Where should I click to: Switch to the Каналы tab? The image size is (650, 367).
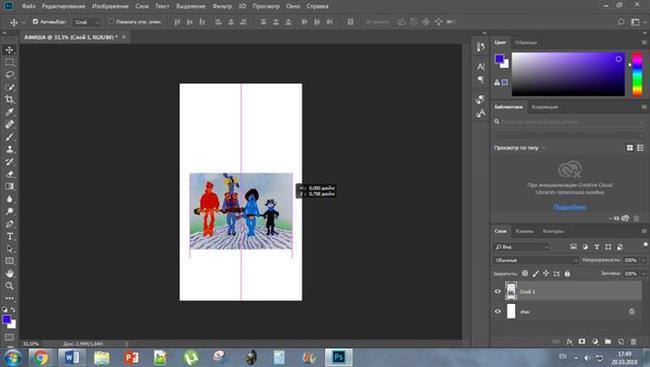pyautogui.click(x=524, y=231)
